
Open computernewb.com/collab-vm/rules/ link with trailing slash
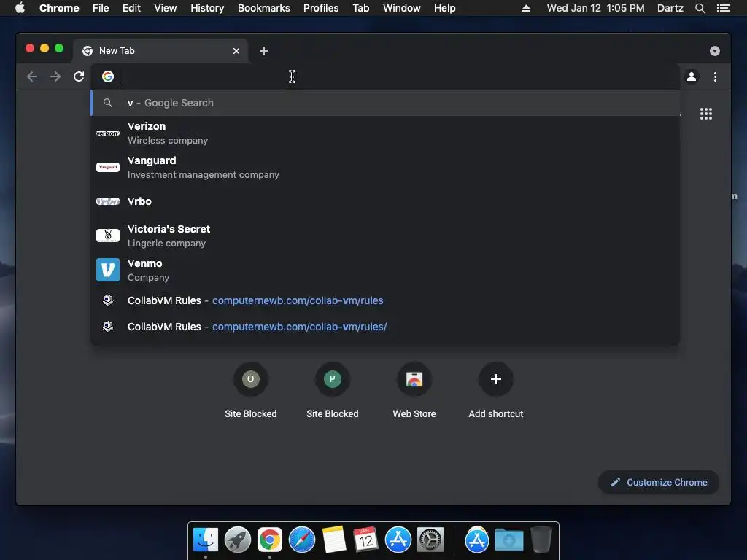(x=299, y=327)
